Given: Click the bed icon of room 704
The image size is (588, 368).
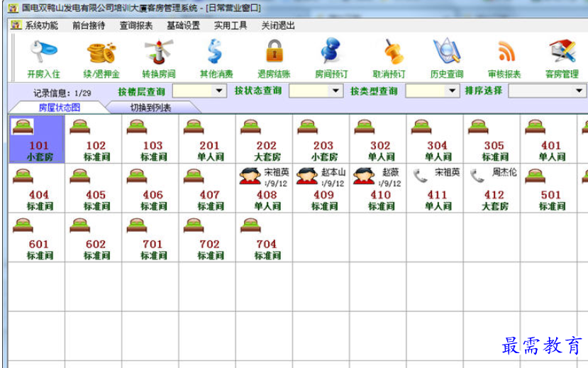Looking at the screenshot, I should point(250,225).
